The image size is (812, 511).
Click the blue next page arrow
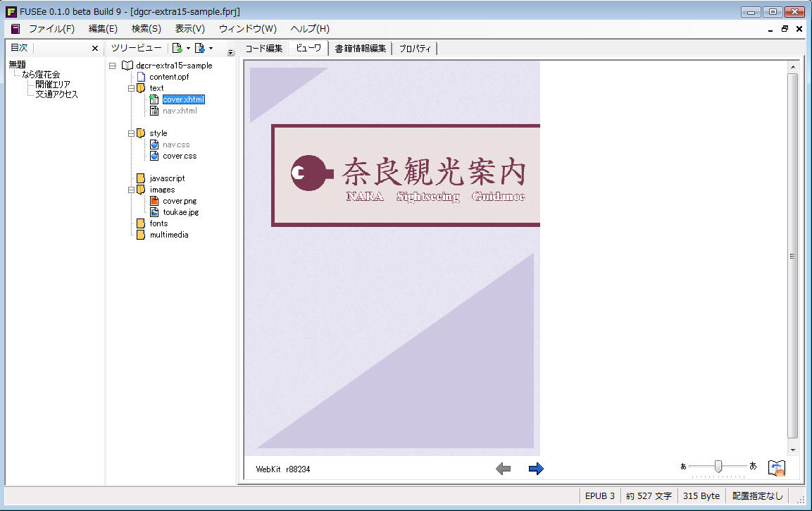pyautogui.click(x=536, y=469)
